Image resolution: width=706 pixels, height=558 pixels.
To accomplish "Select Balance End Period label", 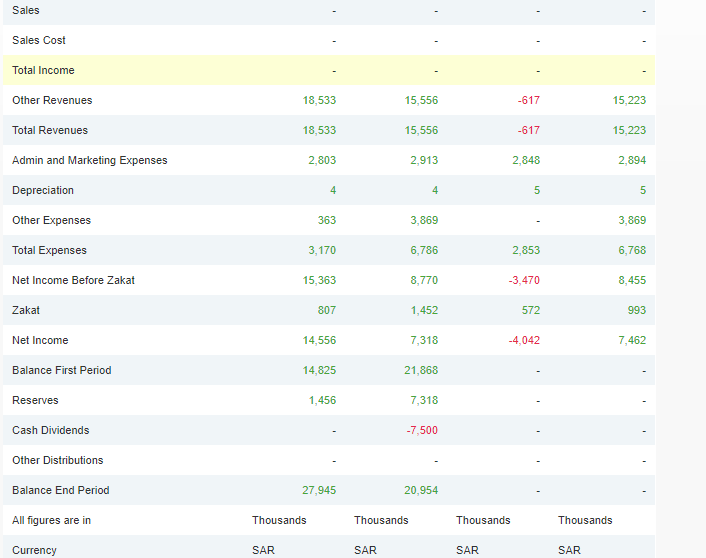I will click(61, 490).
